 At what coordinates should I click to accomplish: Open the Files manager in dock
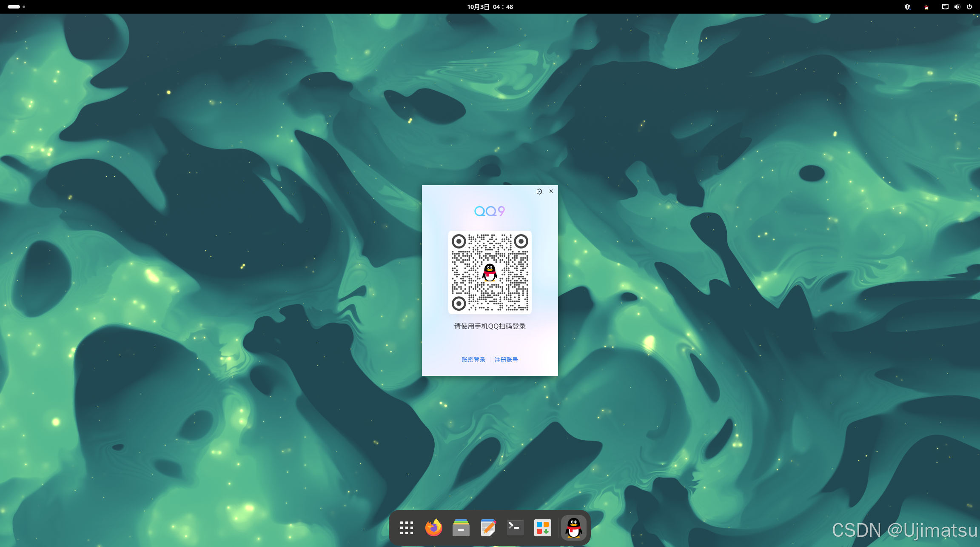point(461,528)
